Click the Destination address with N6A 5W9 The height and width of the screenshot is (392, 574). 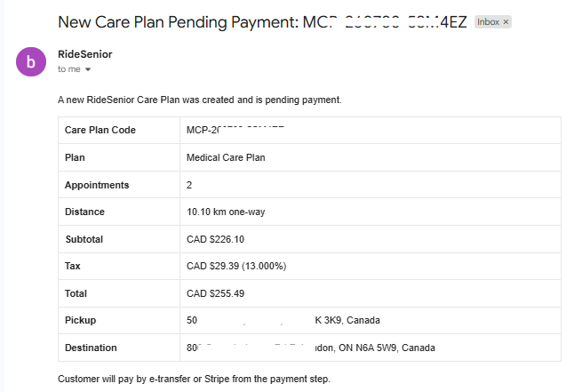click(x=311, y=348)
